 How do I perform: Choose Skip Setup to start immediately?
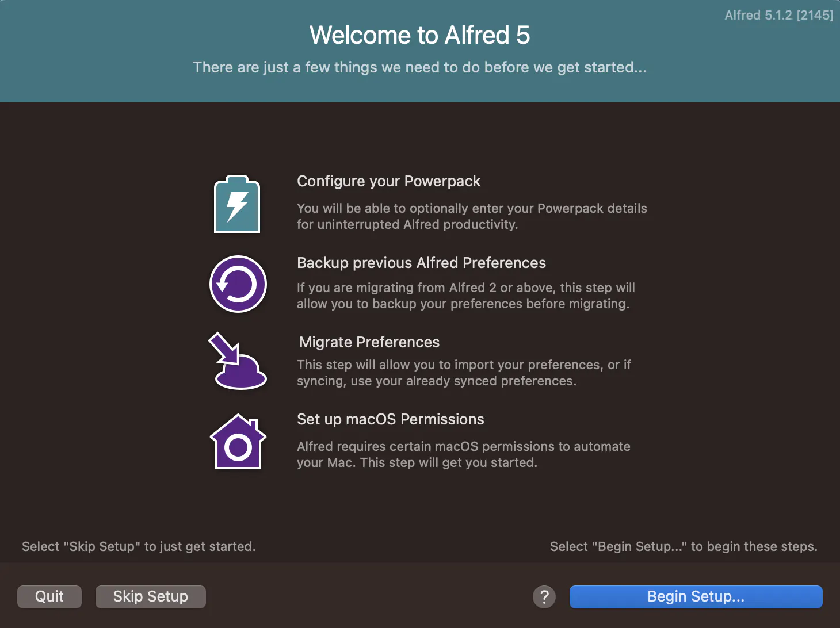[151, 596]
